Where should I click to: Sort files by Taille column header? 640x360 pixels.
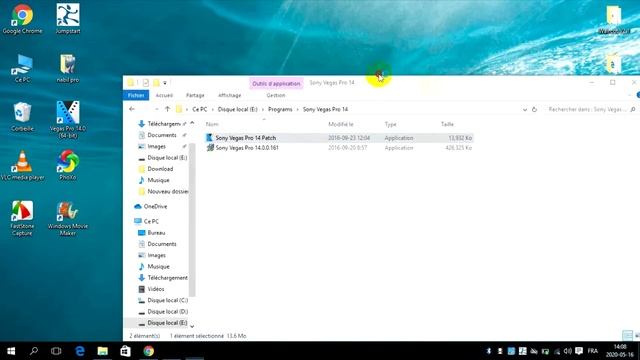447,124
